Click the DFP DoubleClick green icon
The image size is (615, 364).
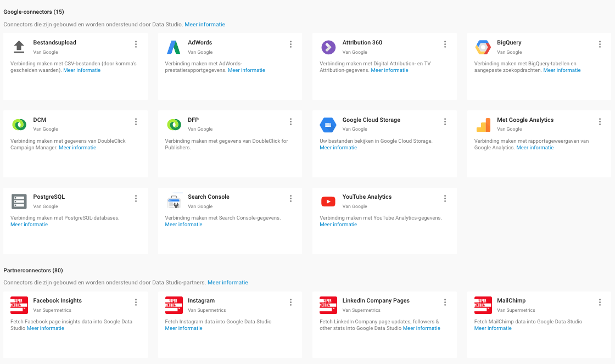[x=174, y=124]
